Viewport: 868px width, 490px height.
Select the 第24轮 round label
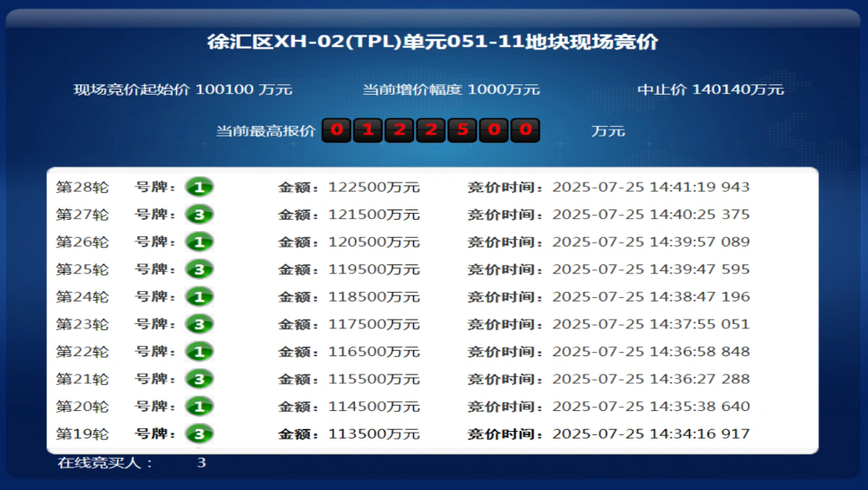pos(82,296)
